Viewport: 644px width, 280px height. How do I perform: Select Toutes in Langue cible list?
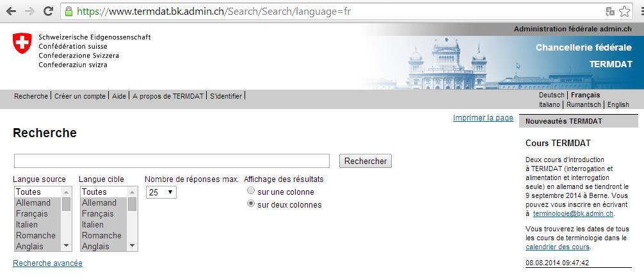[104, 192]
